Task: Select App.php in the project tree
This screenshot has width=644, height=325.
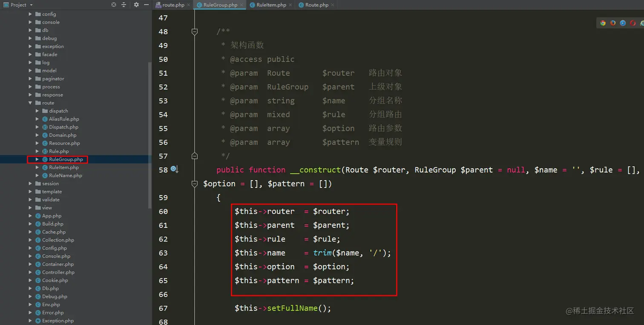Action: coord(52,216)
